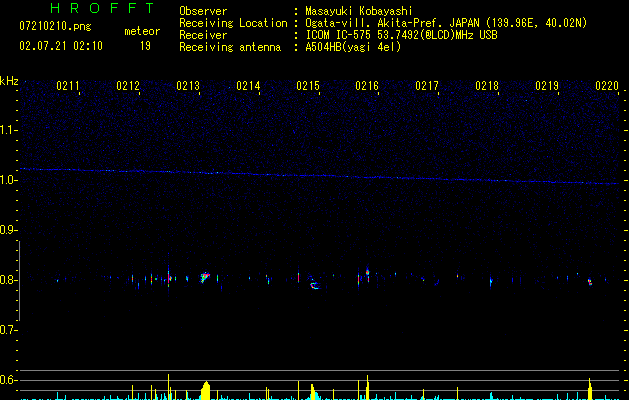Select the filename 07210210.png

[x=55, y=27]
